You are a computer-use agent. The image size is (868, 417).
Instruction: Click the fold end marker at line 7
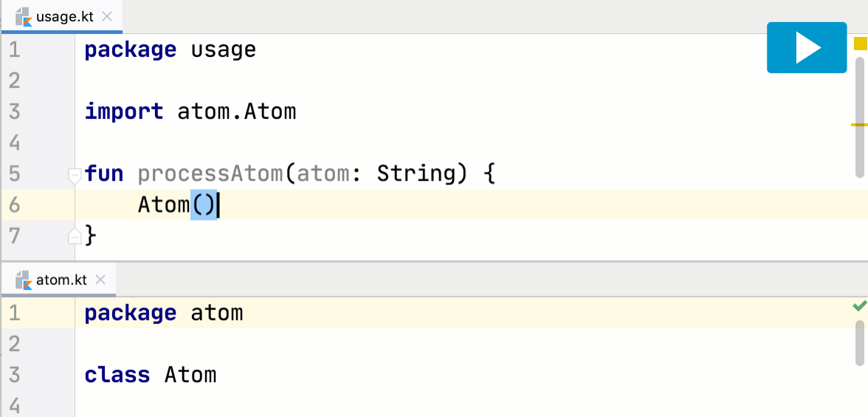(x=75, y=237)
